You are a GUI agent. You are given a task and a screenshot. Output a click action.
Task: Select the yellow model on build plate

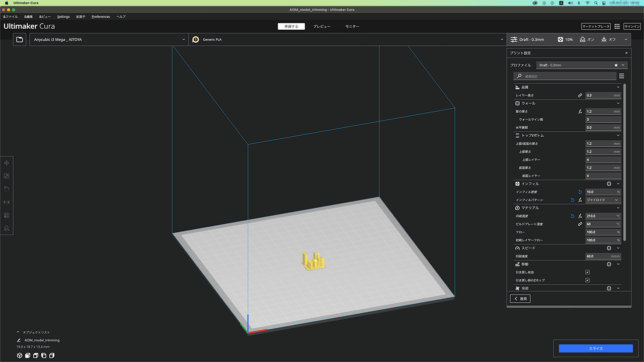pos(314,261)
